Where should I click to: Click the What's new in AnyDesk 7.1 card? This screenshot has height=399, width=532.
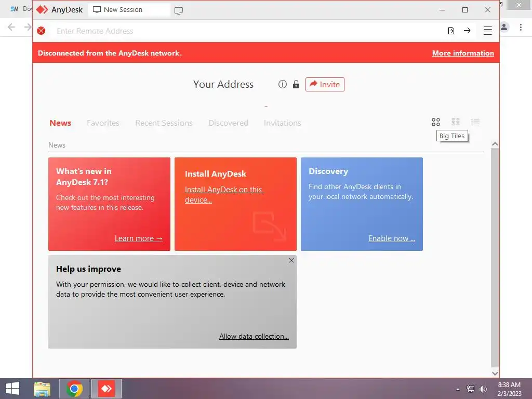pos(109,204)
